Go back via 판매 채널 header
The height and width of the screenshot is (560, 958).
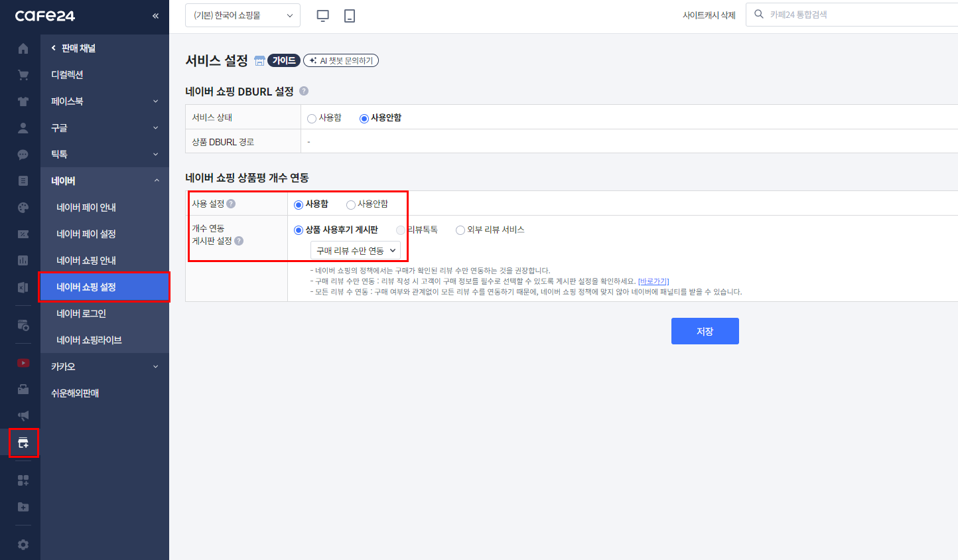tap(74, 48)
